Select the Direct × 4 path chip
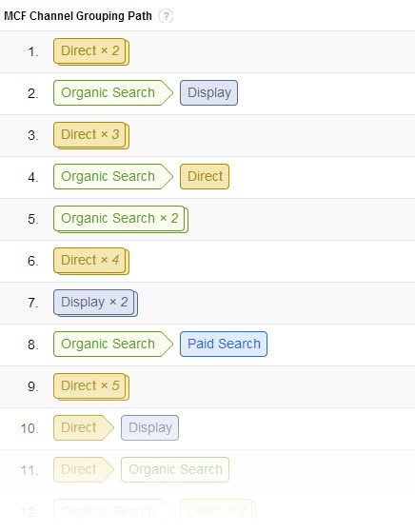 coord(91,261)
